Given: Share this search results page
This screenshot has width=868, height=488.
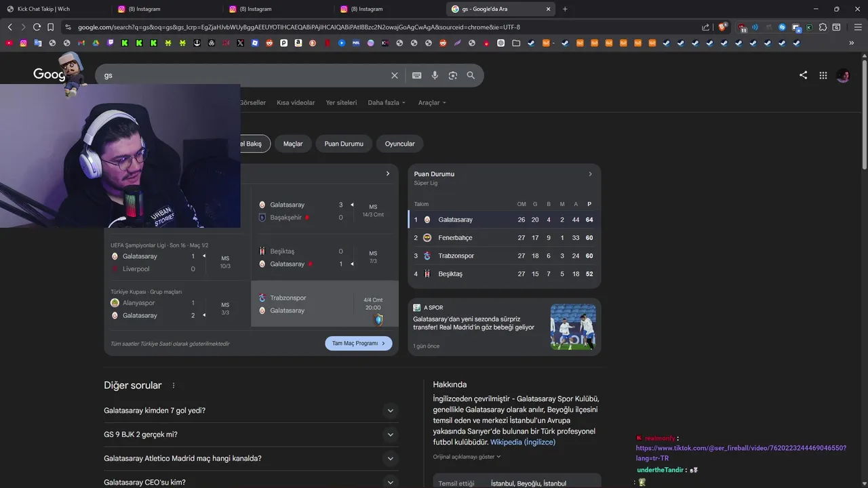Looking at the screenshot, I should [x=803, y=75].
